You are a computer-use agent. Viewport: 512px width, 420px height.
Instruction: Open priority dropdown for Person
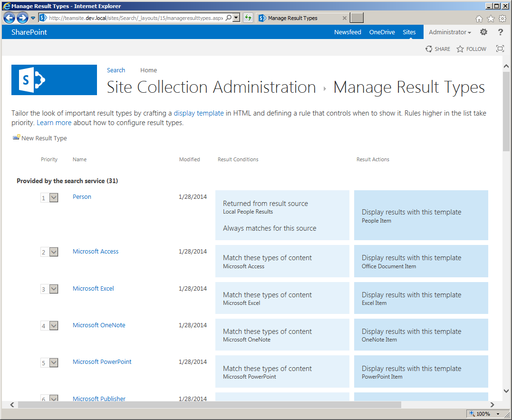(x=54, y=197)
